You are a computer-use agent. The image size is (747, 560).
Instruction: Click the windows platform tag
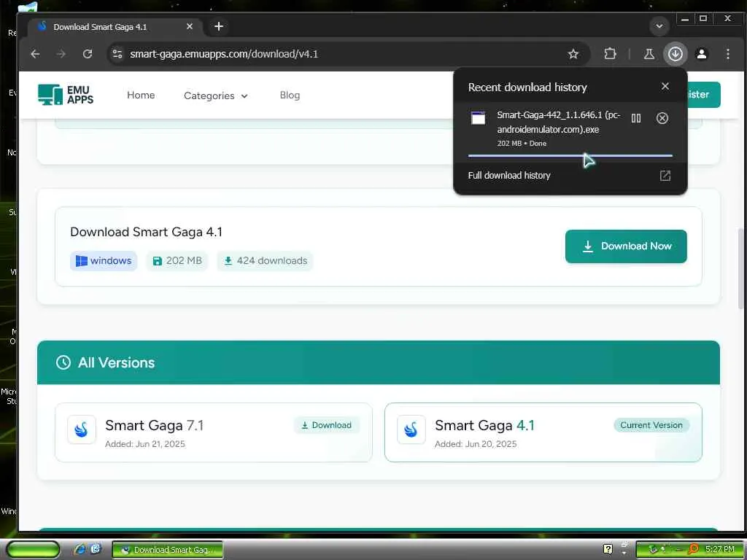pos(104,260)
